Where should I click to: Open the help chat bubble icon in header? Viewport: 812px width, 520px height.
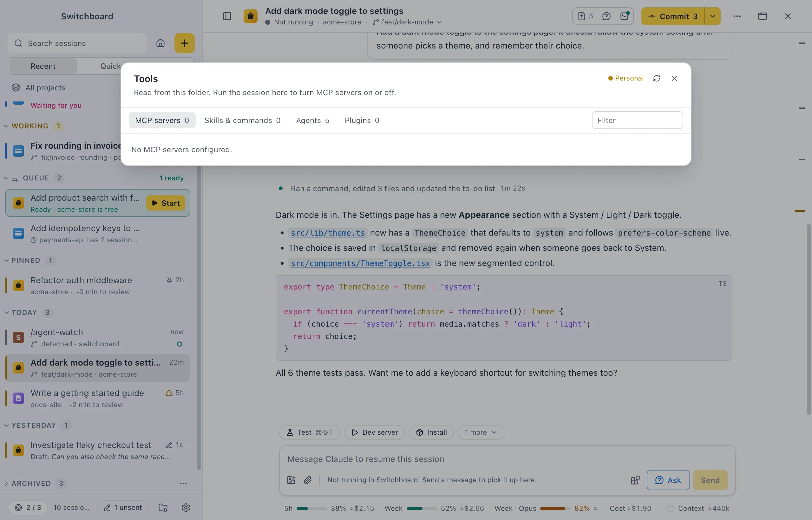point(606,16)
